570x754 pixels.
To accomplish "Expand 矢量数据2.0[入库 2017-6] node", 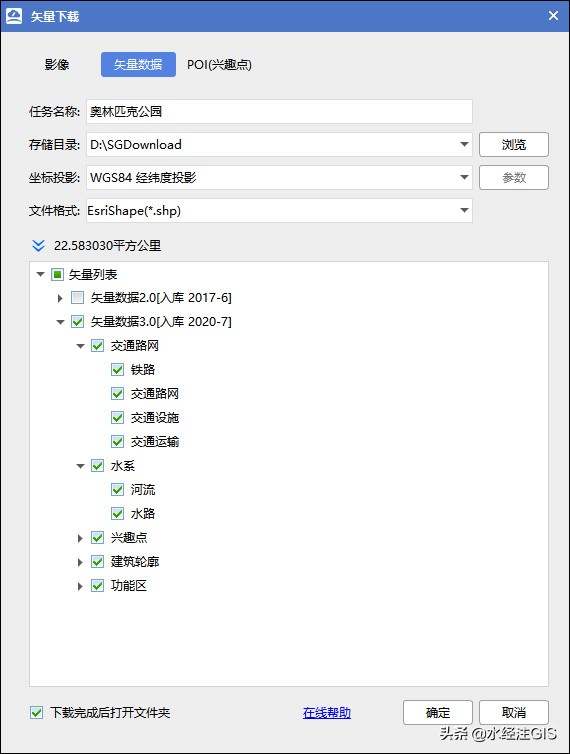I will (x=60, y=298).
